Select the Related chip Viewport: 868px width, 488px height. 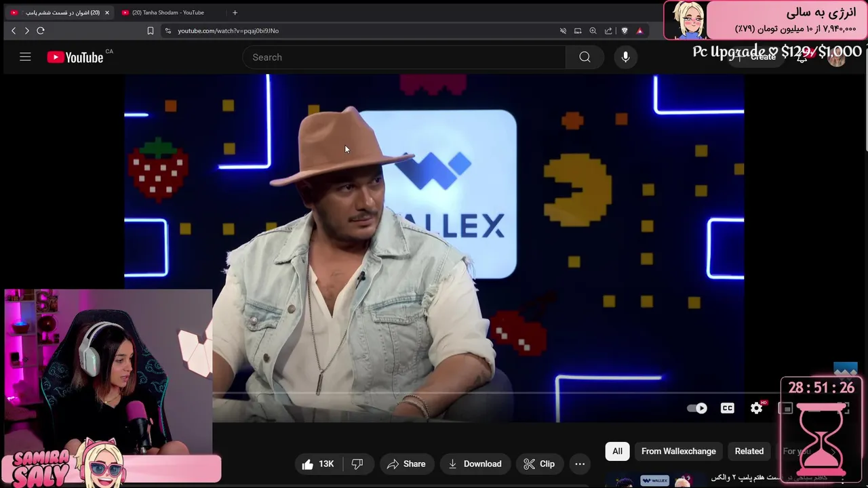tap(749, 451)
